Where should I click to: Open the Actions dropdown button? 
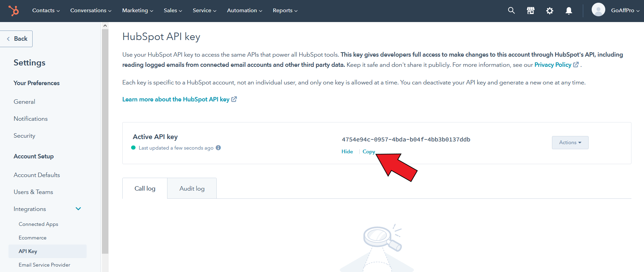(x=570, y=142)
